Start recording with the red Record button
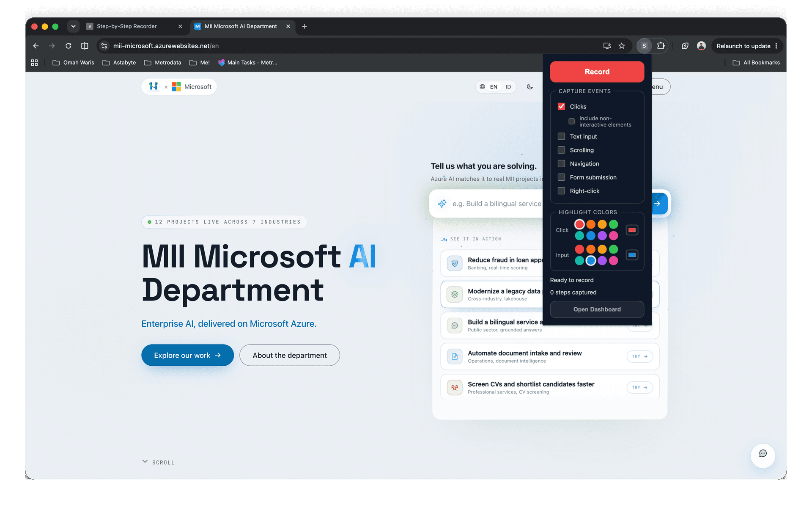Image resolution: width=812 pixels, height=513 pixels. (597, 72)
